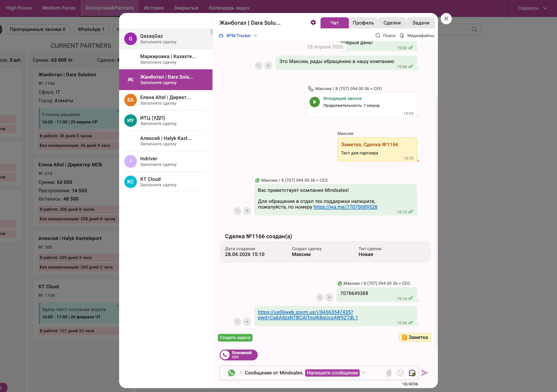Click the BPM Tracker bot icon
The height and width of the screenshot is (392, 557).
221,36
